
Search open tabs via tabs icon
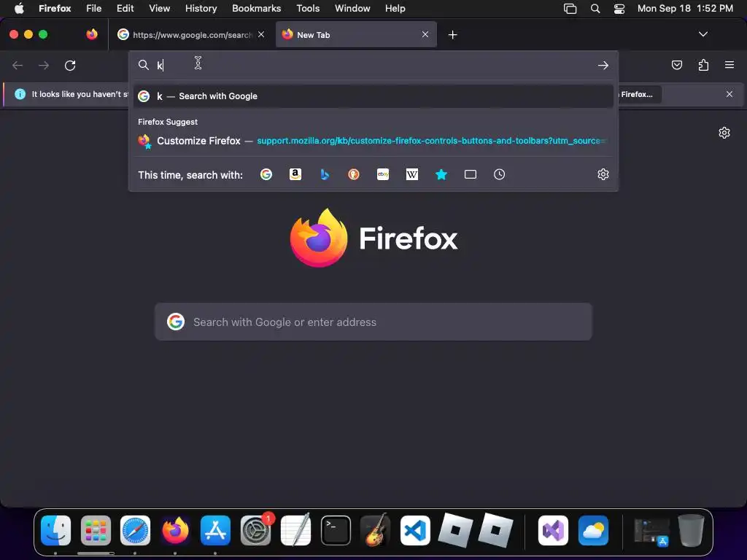click(471, 175)
